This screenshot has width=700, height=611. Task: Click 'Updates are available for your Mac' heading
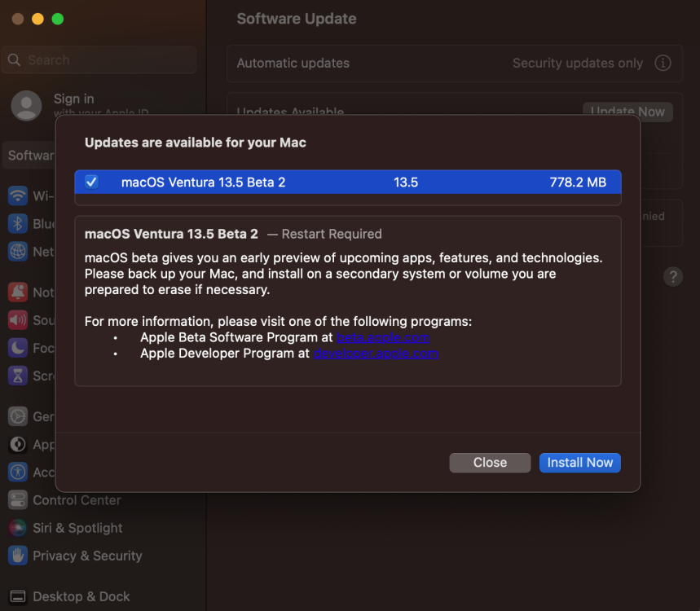point(196,143)
